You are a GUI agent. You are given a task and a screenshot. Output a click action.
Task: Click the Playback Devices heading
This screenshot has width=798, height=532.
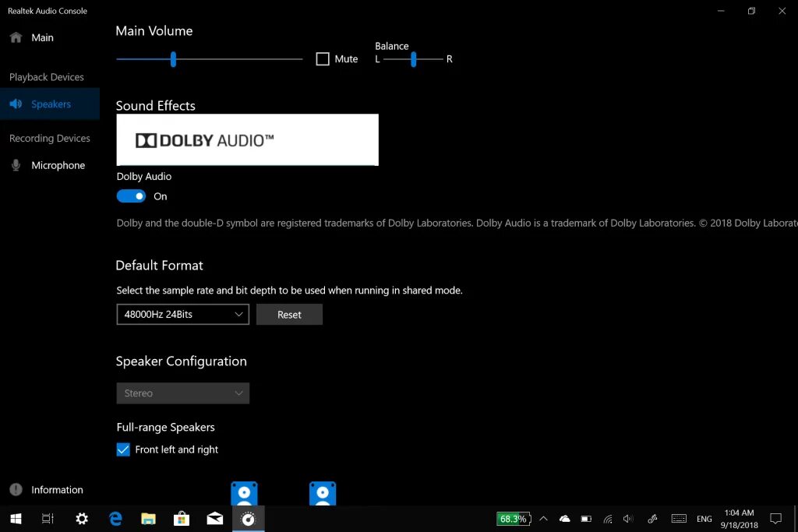point(46,77)
